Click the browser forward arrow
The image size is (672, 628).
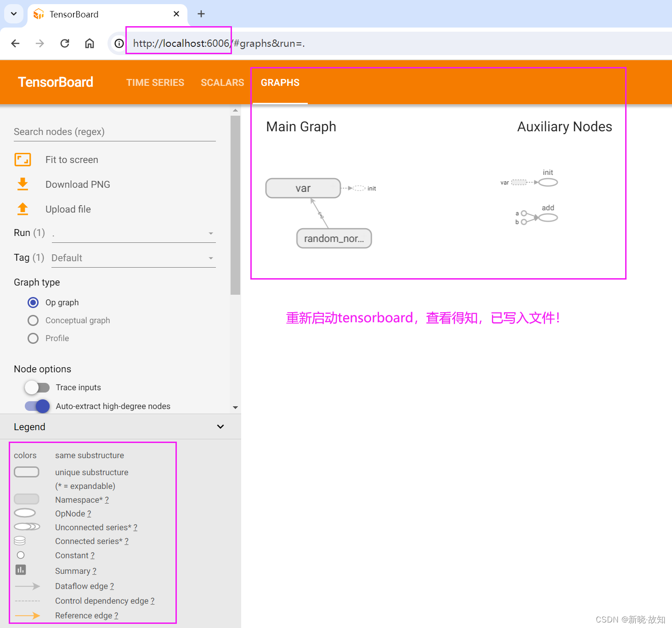tap(40, 43)
